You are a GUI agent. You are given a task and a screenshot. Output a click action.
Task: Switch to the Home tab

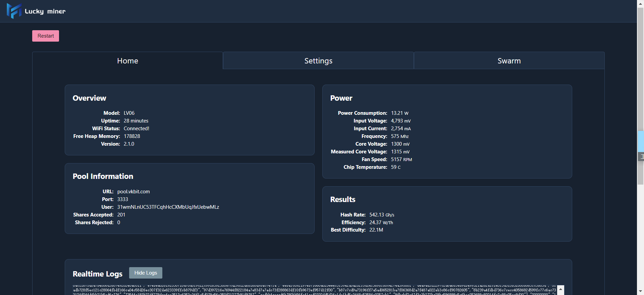click(x=127, y=61)
